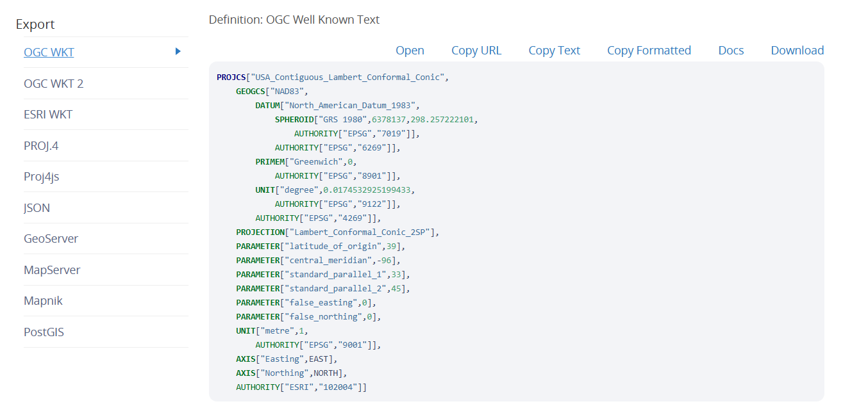
Task: Open the GeoServer export entry
Action: click(51, 239)
